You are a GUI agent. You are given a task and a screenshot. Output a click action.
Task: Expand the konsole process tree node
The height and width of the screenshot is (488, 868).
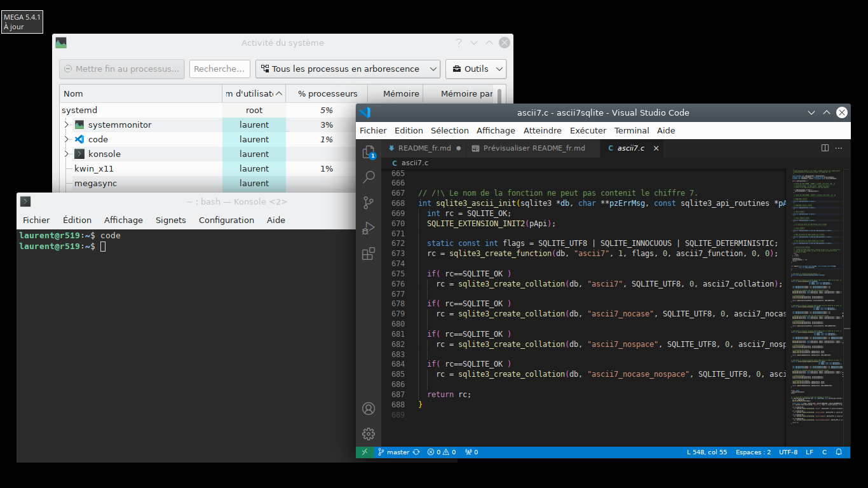coord(66,154)
